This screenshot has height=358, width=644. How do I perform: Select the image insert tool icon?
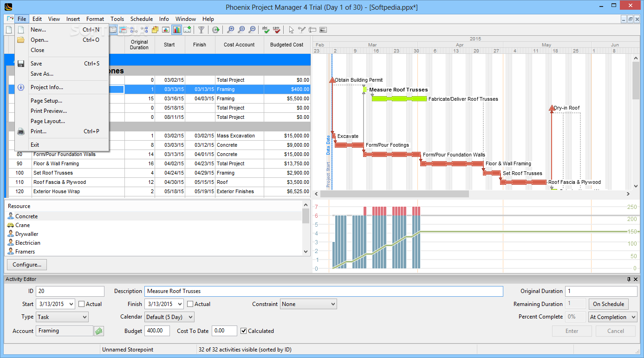[x=323, y=30]
